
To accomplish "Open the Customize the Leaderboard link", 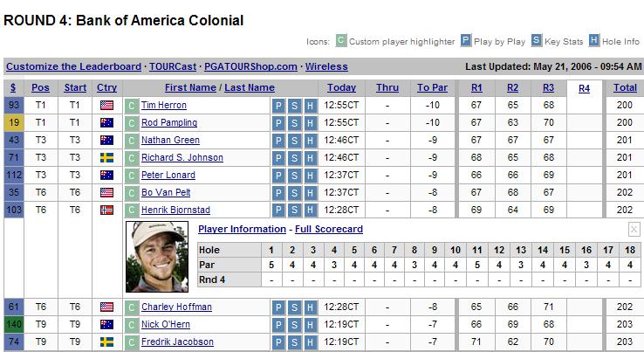I will tap(73, 66).
